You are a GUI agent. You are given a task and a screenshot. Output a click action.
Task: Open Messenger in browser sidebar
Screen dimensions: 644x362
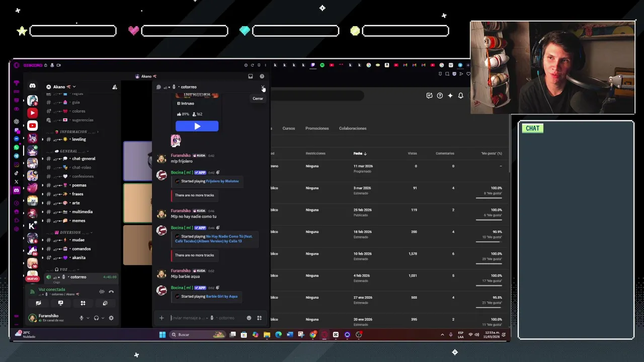(x=16, y=139)
